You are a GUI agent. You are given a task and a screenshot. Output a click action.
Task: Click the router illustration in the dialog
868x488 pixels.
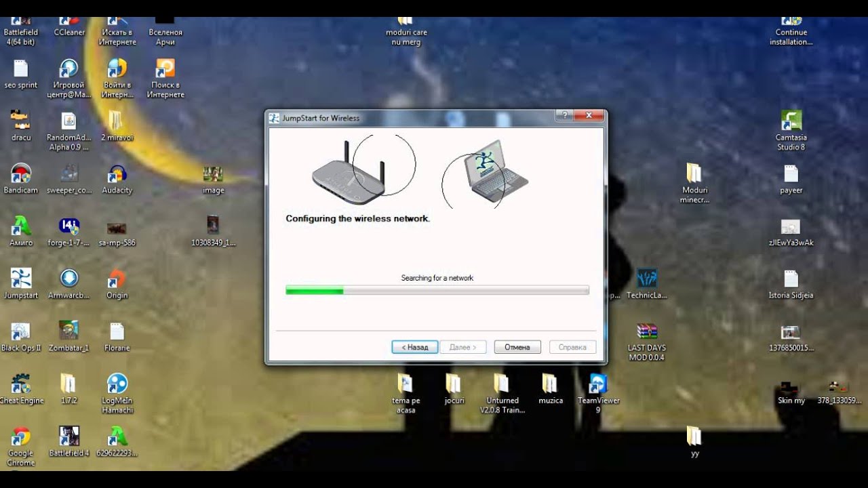click(348, 173)
